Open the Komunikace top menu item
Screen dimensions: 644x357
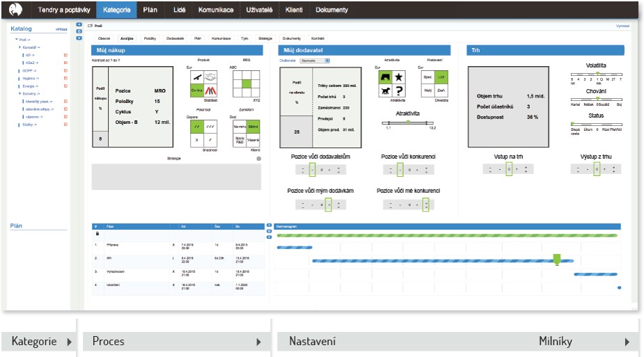[x=216, y=10]
